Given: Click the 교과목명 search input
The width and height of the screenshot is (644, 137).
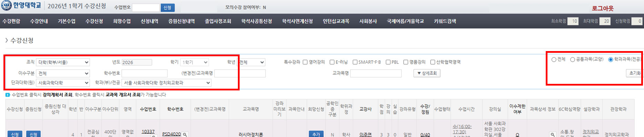Looking at the screenshot, I should [376, 73].
